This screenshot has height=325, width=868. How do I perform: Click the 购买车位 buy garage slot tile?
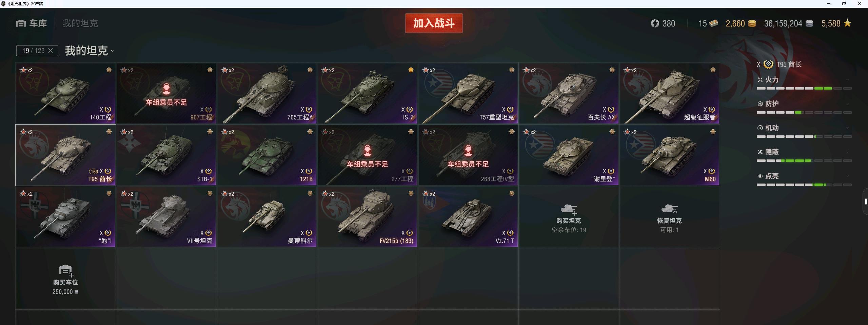65,279
